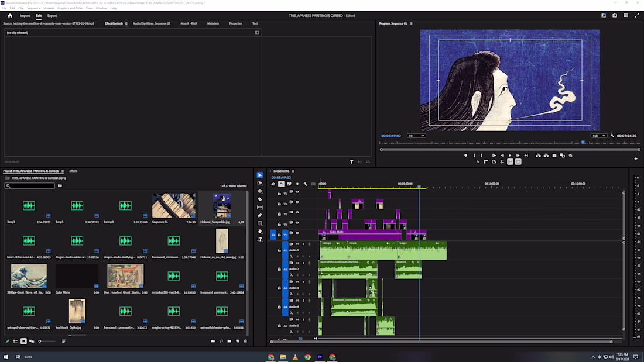Click Quick Export icon at top right
The width and height of the screenshot is (644, 362).
(x=614, y=16)
